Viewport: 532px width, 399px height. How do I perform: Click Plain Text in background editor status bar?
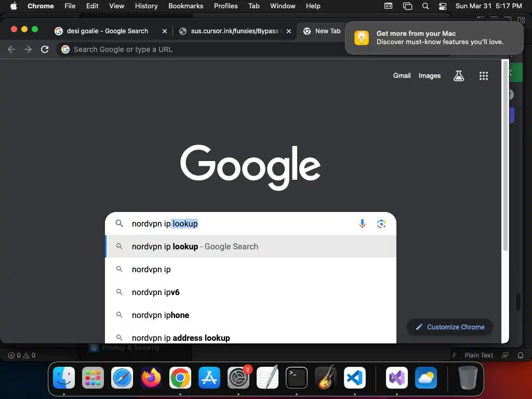478,355
